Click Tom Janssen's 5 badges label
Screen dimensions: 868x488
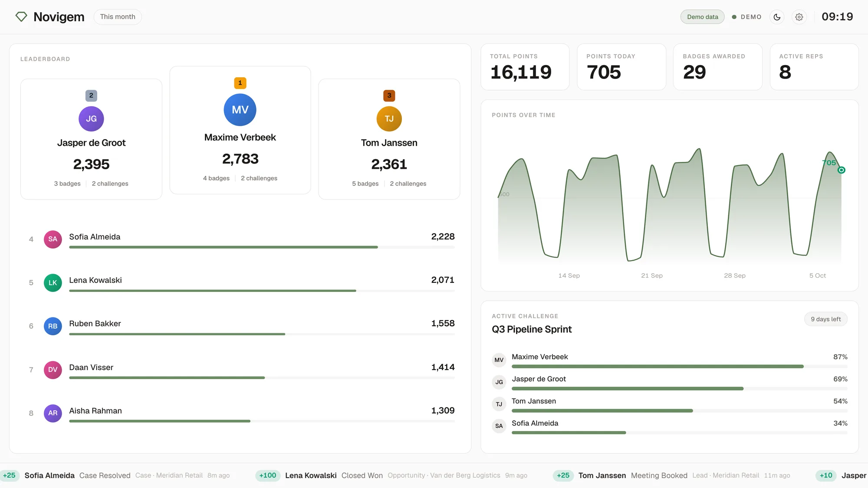click(x=365, y=184)
